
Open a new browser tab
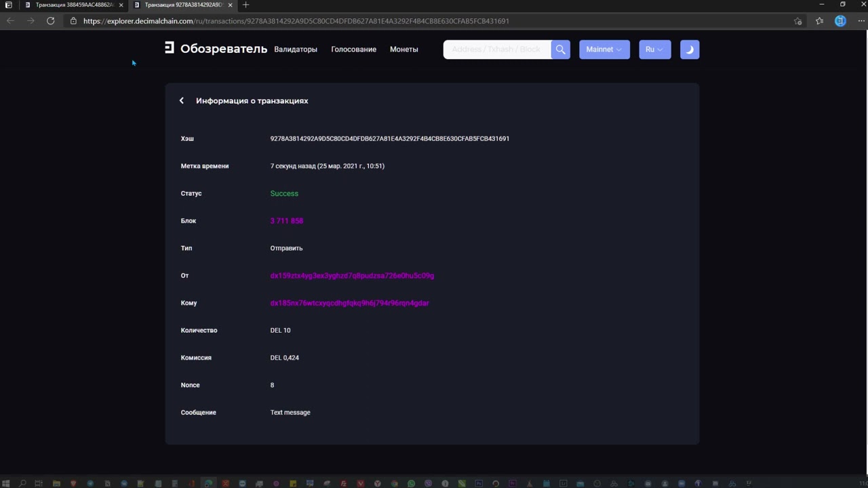(245, 5)
